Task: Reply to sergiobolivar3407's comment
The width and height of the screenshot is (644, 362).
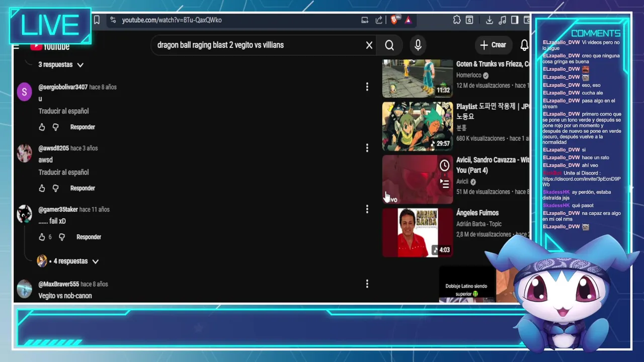Action: pos(83,127)
